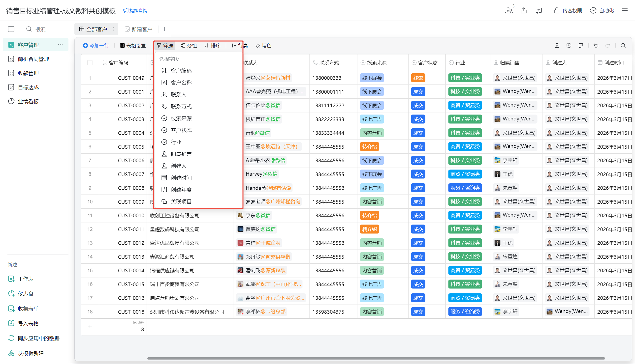635x364 pixels.
Task: Click the undo arrow icon in toolbar
Action: click(596, 46)
